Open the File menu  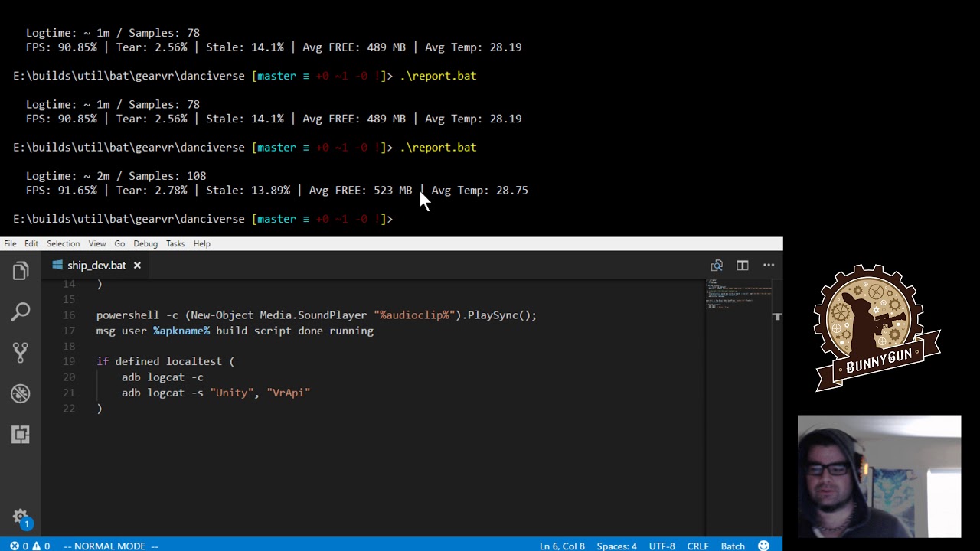point(10,243)
